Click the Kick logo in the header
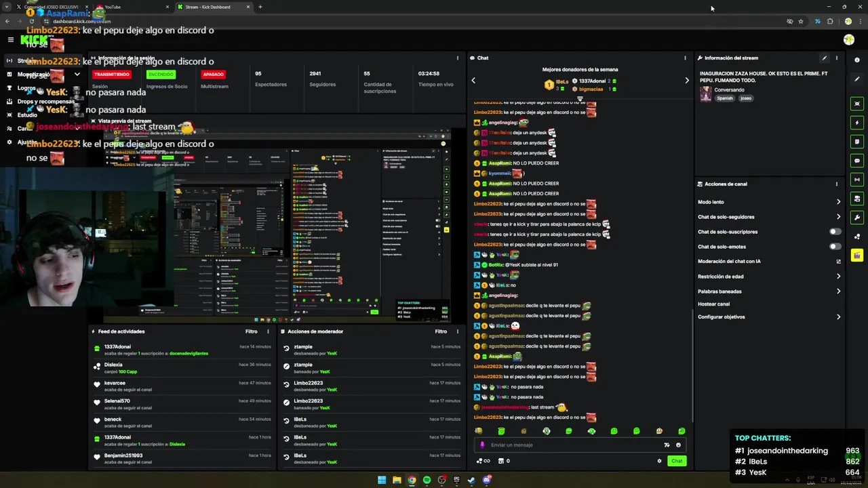868x488 pixels. coord(34,40)
